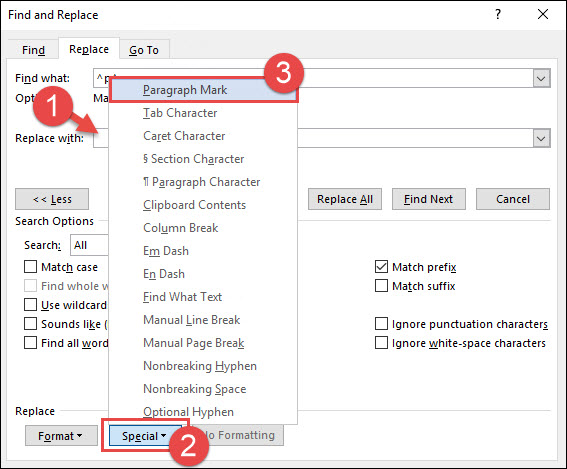This screenshot has width=567, height=469.
Task: Switch to the Go To tab
Action: tap(144, 50)
